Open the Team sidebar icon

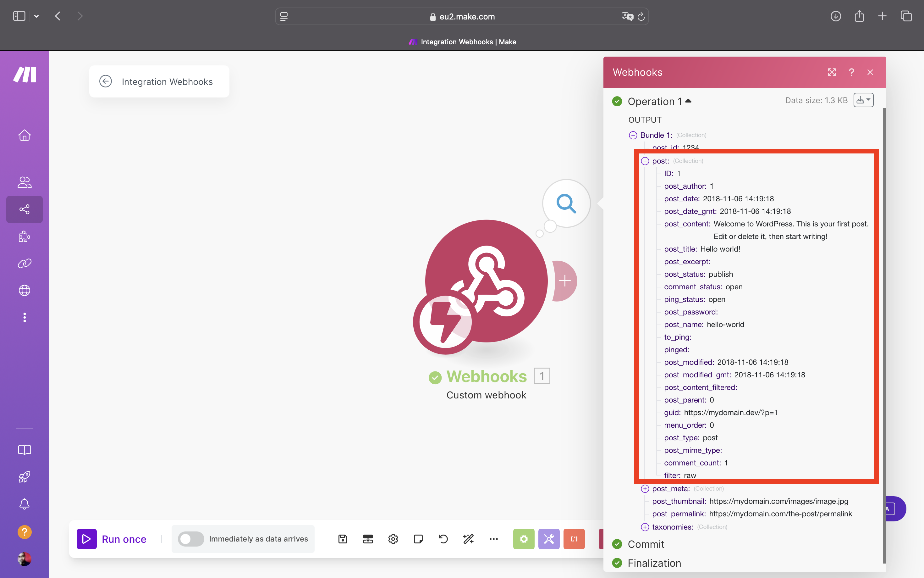click(x=25, y=182)
